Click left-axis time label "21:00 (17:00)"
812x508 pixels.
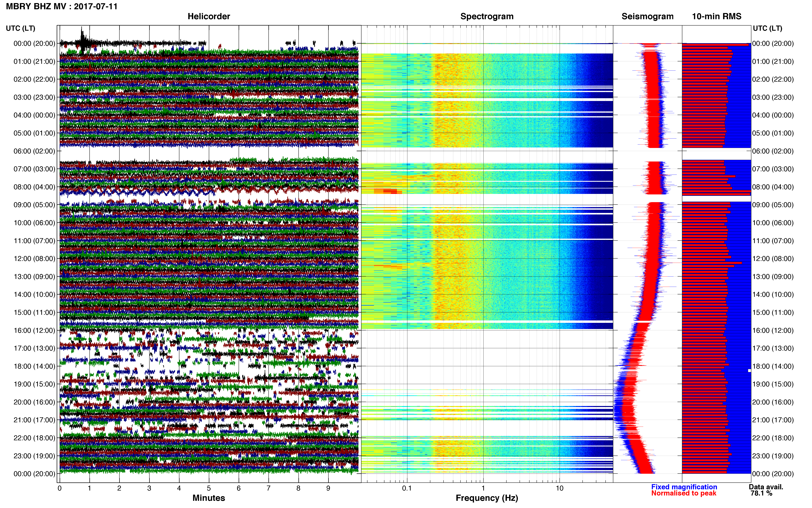coord(34,420)
